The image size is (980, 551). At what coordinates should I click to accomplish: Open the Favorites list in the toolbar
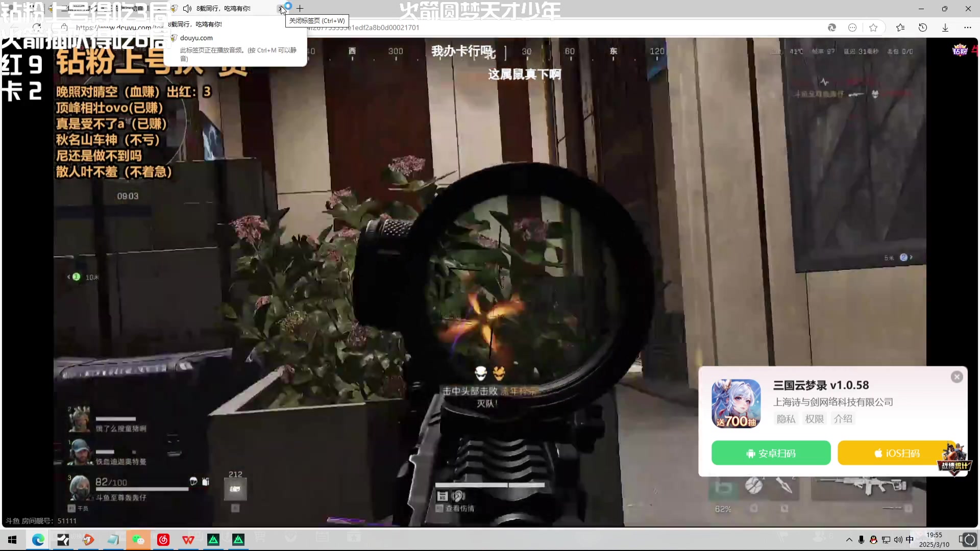900,28
